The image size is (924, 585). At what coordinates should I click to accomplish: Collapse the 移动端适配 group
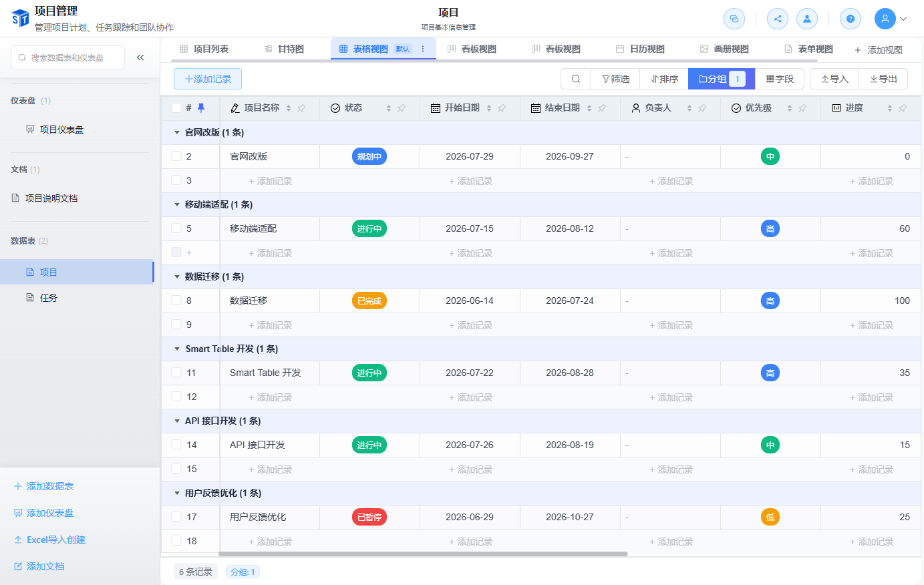(x=177, y=204)
